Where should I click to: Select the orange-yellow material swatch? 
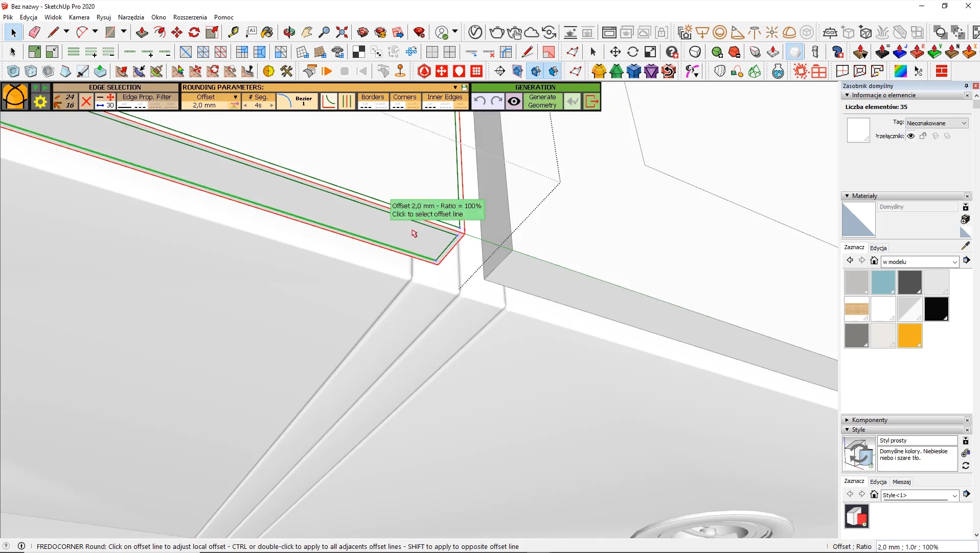click(909, 336)
